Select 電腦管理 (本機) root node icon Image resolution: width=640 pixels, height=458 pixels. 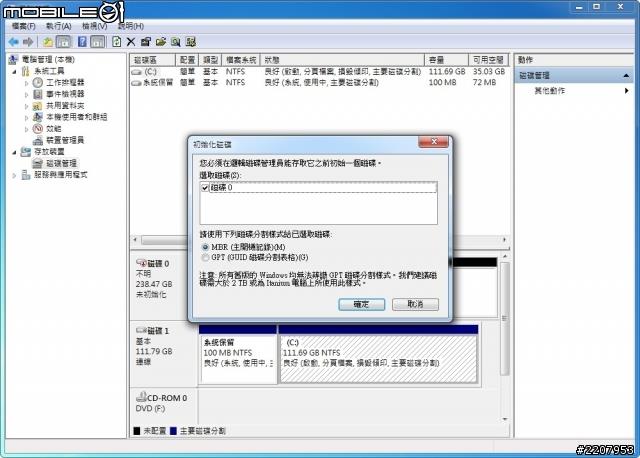pyautogui.click(x=13, y=60)
